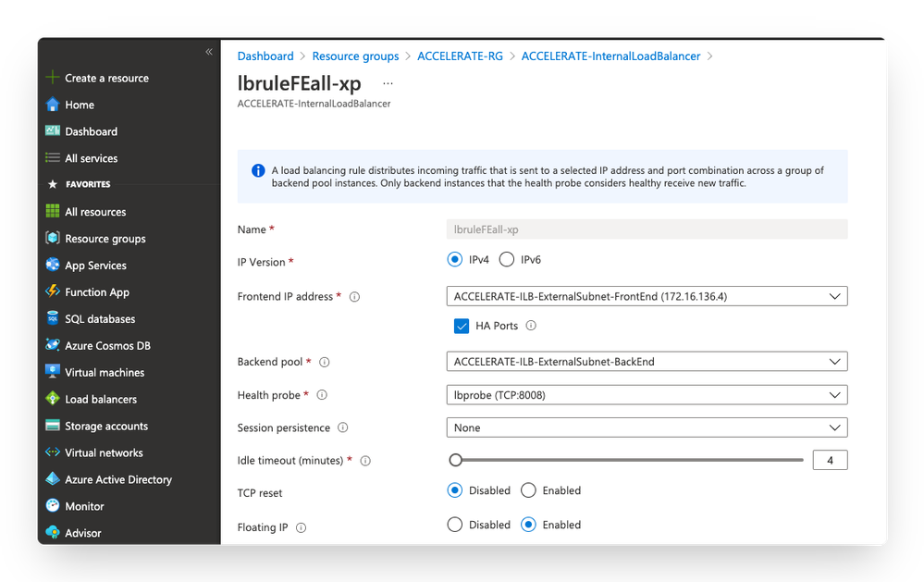
Task: Open Azure Cosmos DB icon
Action: point(53,345)
